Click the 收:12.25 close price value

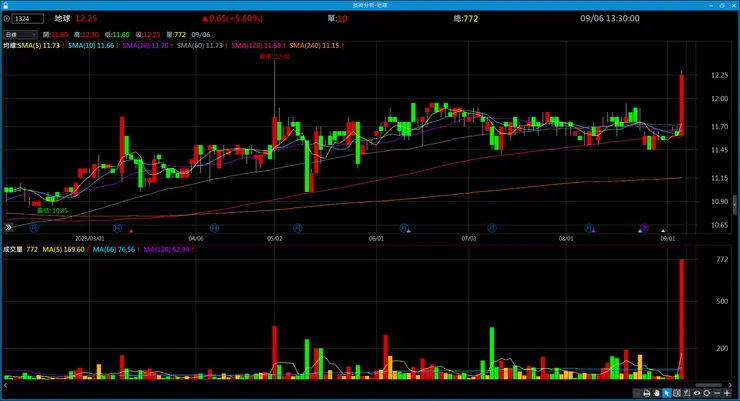pyautogui.click(x=148, y=35)
